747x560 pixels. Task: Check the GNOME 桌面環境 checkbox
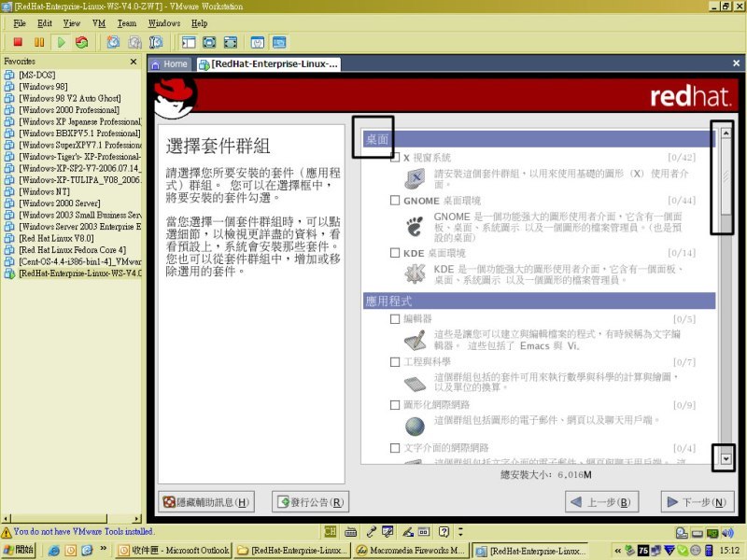tap(395, 201)
